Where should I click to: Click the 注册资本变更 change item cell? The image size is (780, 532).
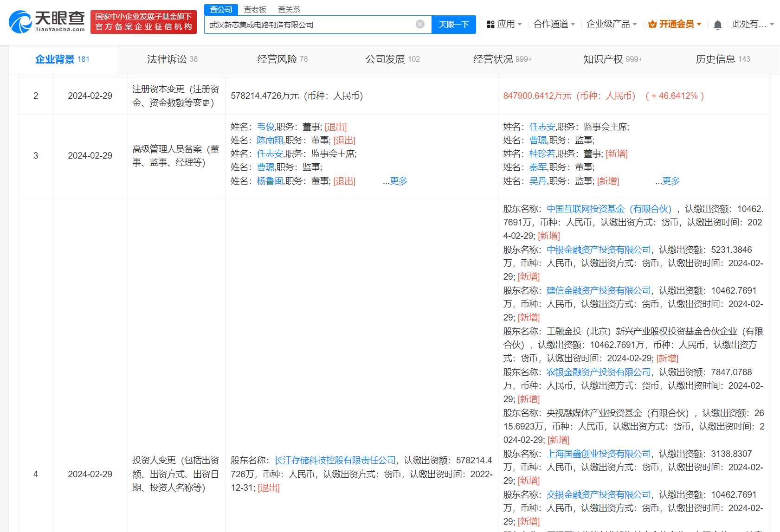click(176, 96)
